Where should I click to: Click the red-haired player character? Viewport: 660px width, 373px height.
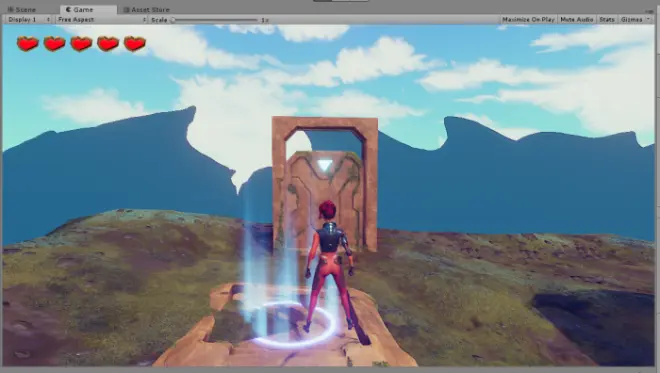(x=329, y=266)
